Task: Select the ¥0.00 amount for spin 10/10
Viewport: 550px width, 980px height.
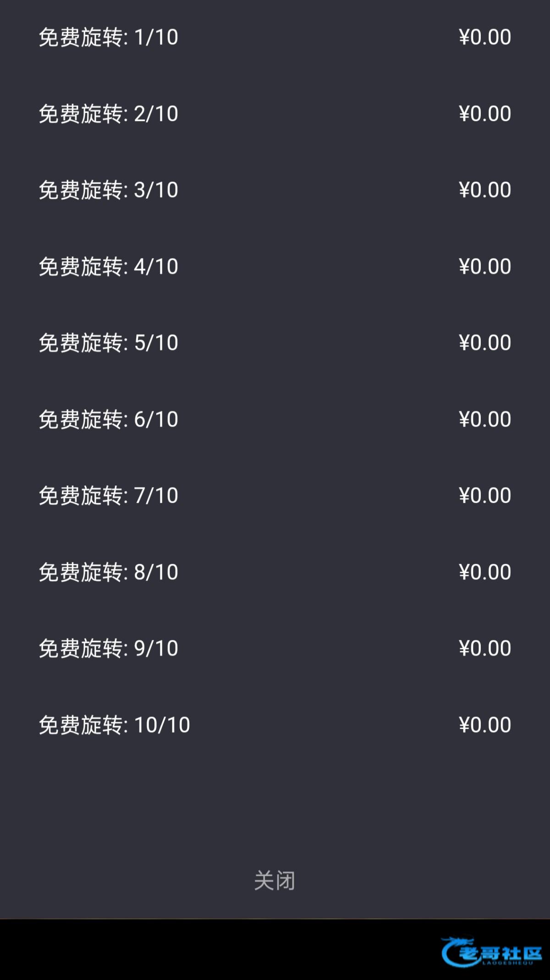Action: pos(484,725)
